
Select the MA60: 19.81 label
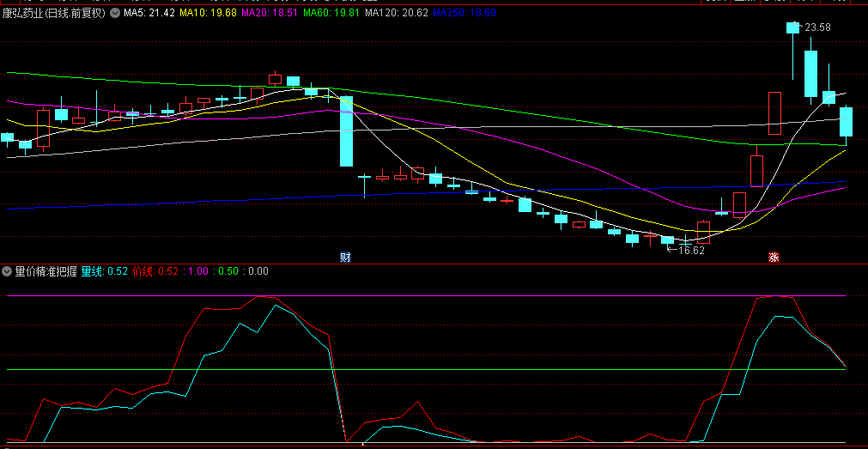[331, 13]
